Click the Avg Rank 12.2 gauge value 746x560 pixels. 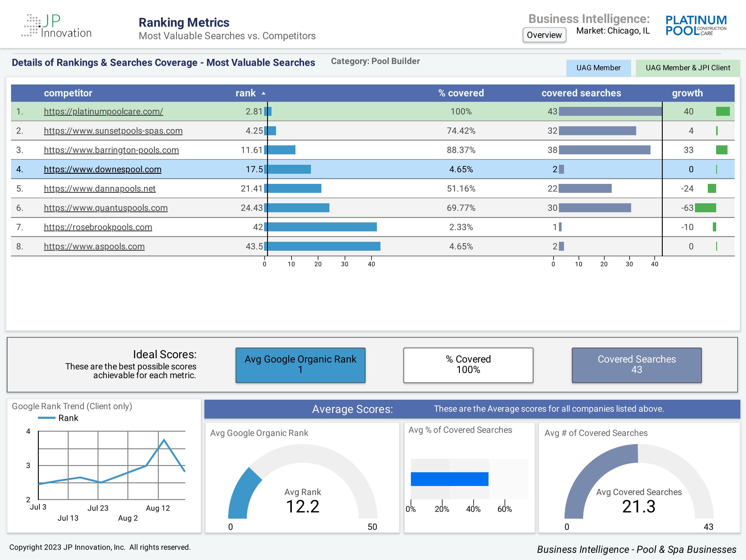click(x=303, y=506)
